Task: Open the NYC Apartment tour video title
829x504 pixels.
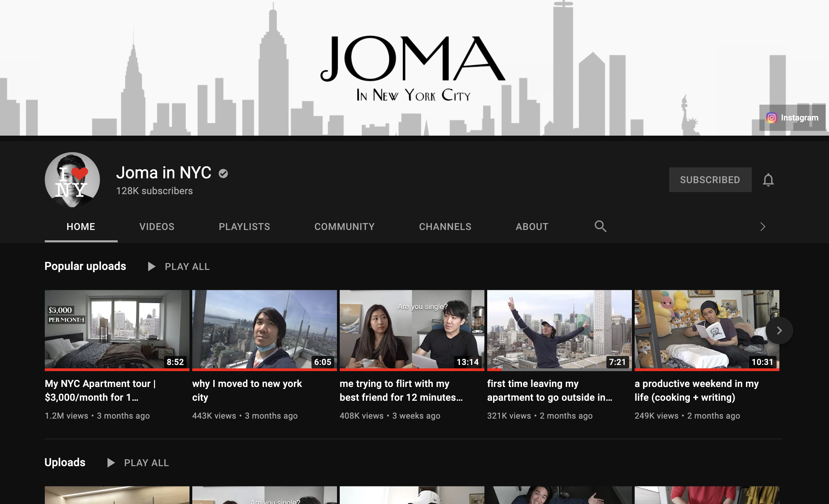Action: [100, 390]
